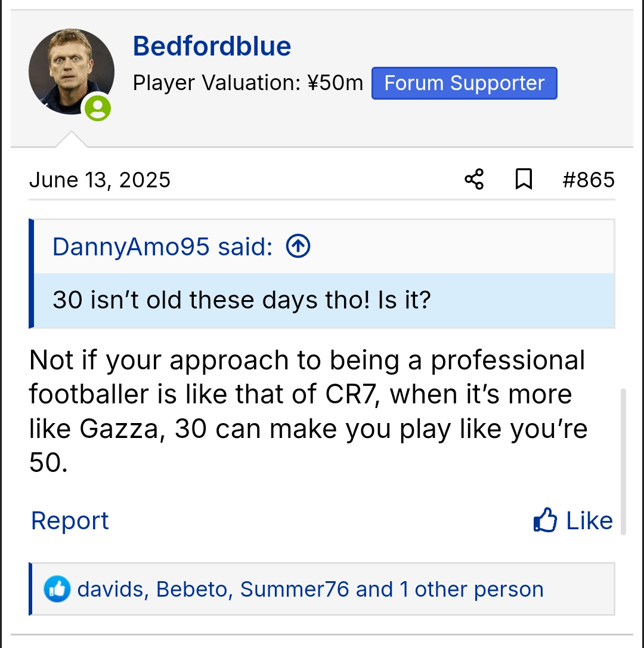The height and width of the screenshot is (648, 644).
Task: Click the up-arrow icon beside DannyAmo95 said
Action: pos(298,246)
